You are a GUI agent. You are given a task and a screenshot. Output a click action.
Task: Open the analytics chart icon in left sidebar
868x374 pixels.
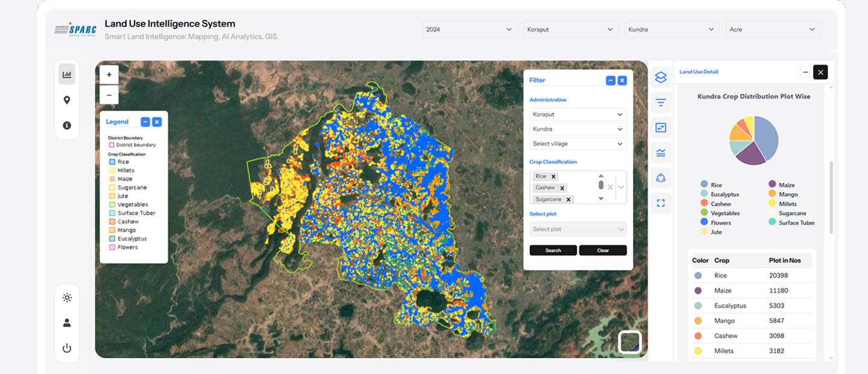coord(67,74)
